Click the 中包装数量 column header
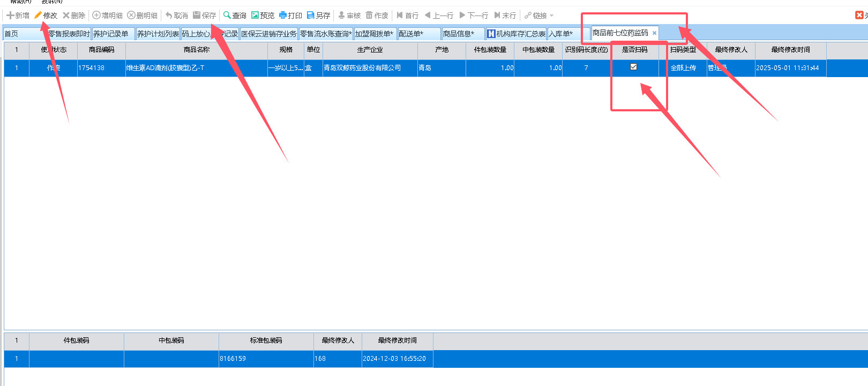The height and width of the screenshot is (386, 868). point(538,50)
